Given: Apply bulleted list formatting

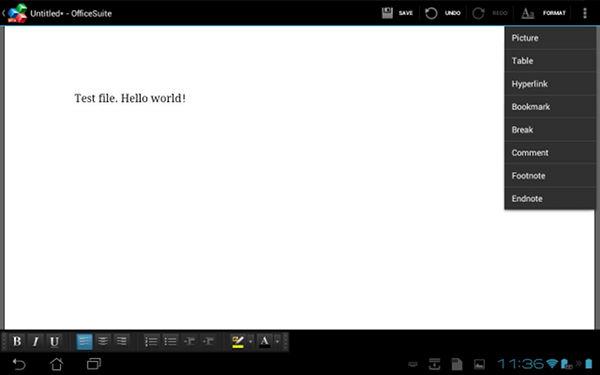Looking at the screenshot, I should click(x=170, y=341).
